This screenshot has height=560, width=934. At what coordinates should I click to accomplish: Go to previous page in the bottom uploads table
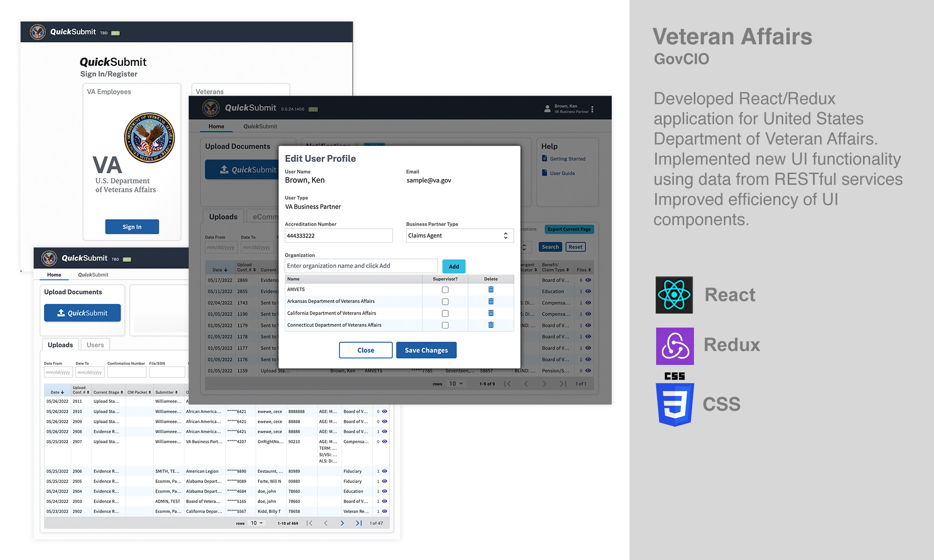(325, 523)
